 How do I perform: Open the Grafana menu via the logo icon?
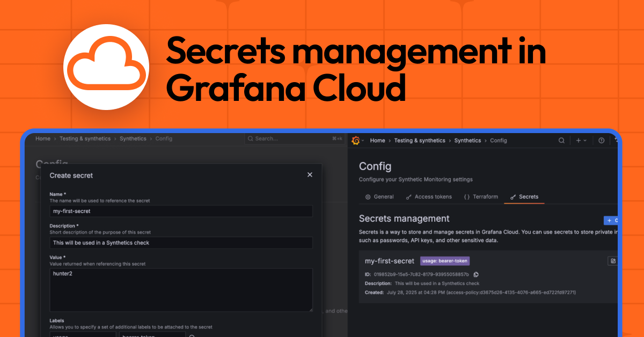pyautogui.click(x=355, y=140)
